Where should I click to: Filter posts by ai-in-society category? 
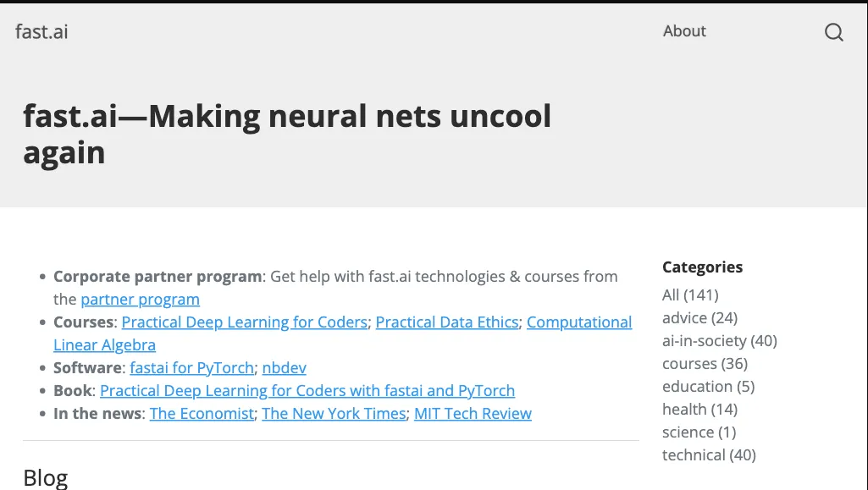(x=719, y=341)
